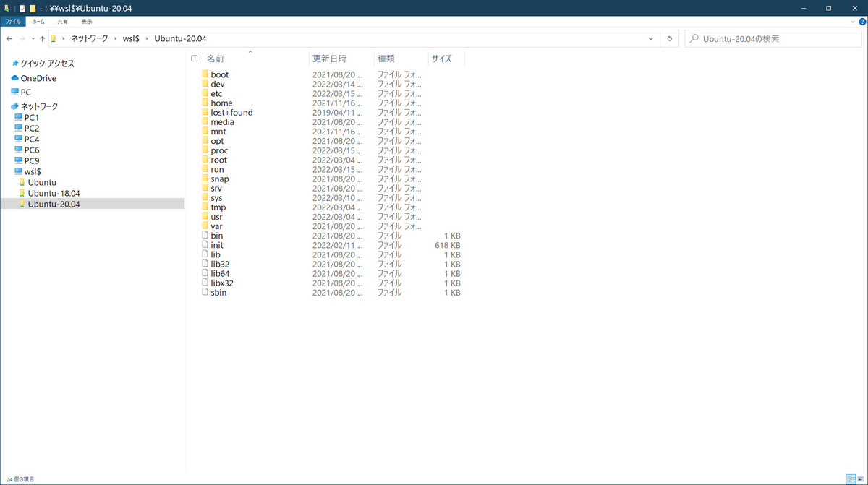
Task: Select Ubuntu-18.04 in navigation tree
Action: (49, 193)
